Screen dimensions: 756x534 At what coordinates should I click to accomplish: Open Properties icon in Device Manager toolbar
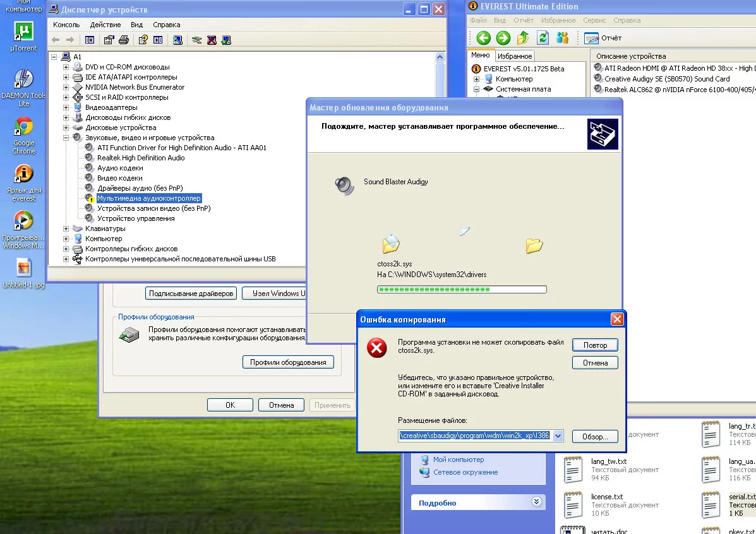pyautogui.click(x=109, y=40)
